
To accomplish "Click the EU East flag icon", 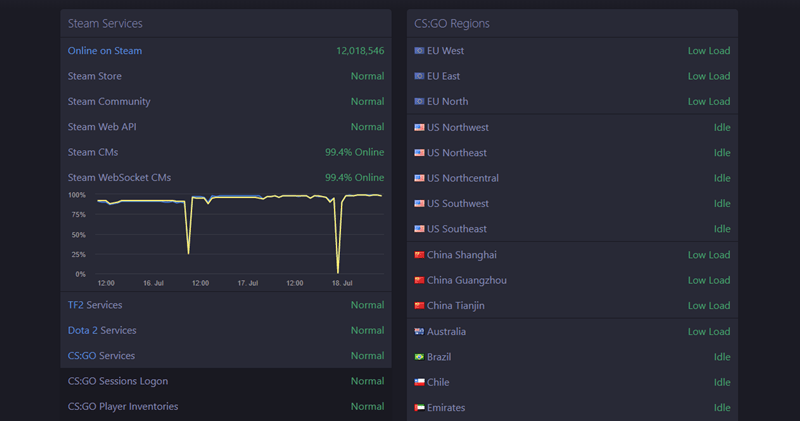I will tap(419, 76).
